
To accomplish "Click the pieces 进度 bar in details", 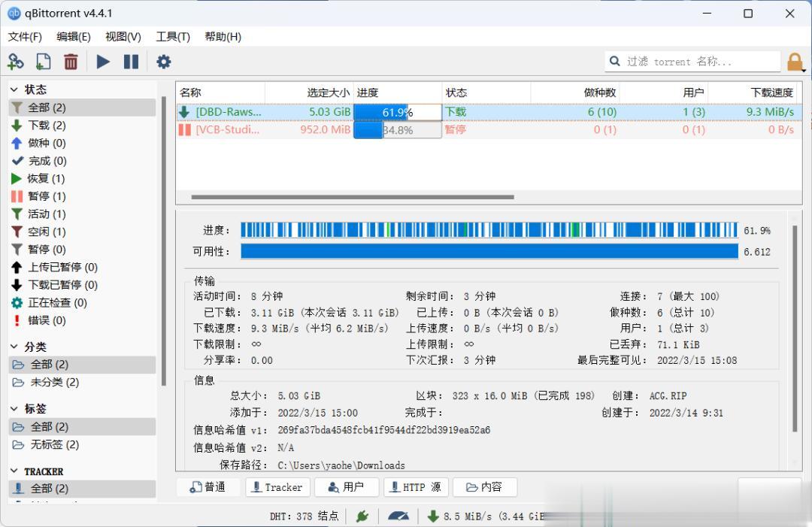I will (489, 230).
